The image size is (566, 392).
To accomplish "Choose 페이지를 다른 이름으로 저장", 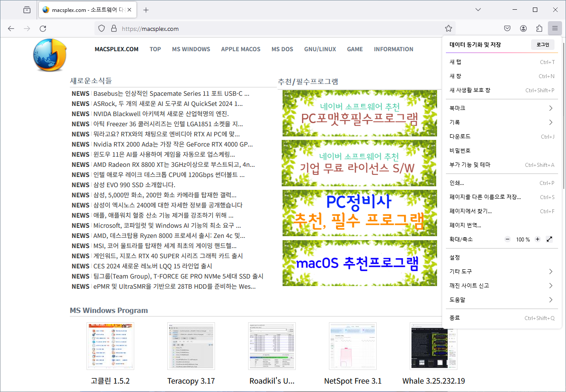I will click(x=502, y=197).
